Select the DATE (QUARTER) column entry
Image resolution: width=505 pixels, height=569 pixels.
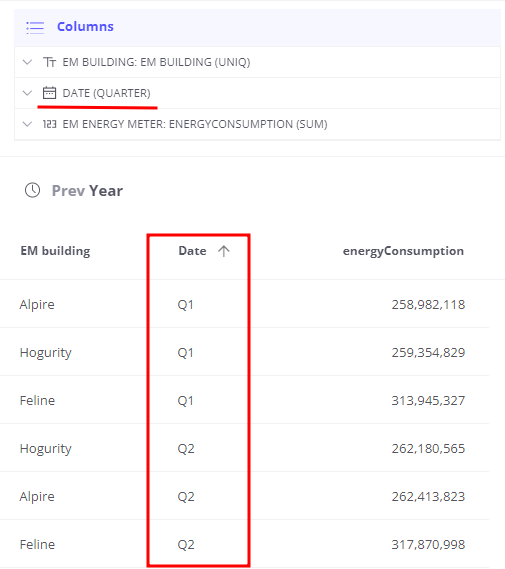[x=257, y=93]
